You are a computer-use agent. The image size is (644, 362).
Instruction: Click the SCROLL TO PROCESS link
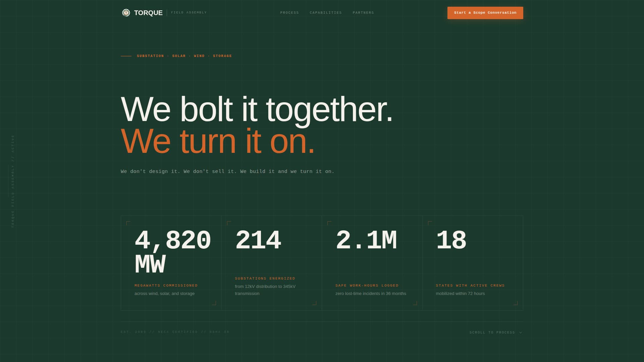(x=492, y=333)
